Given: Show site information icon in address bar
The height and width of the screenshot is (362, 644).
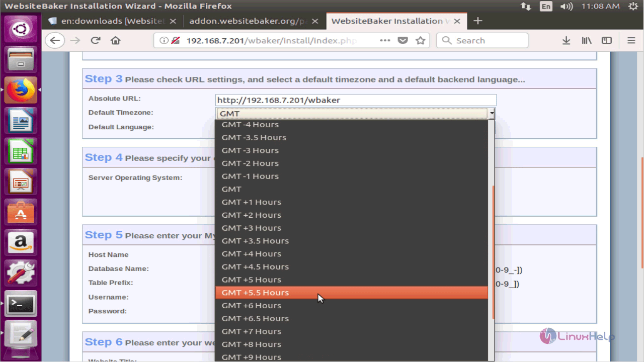Looking at the screenshot, I should (164, 41).
